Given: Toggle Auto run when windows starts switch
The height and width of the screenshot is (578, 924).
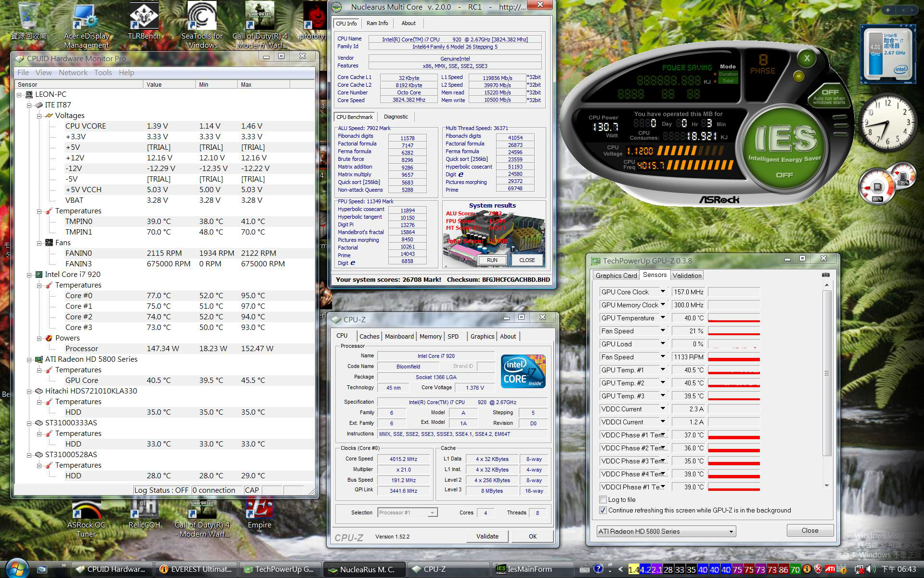Looking at the screenshot, I should coord(829,96).
